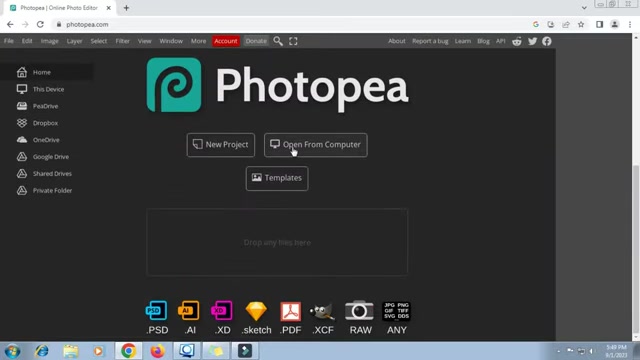This screenshot has width=640, height=360.
Task: Open Firefox from taskbar
Action: click(x=158, y=351)
